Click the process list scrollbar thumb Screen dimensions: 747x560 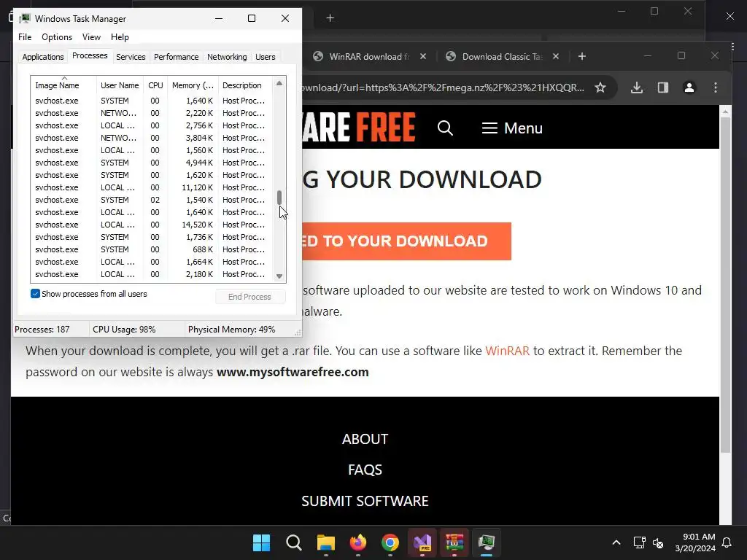(279, 198)
